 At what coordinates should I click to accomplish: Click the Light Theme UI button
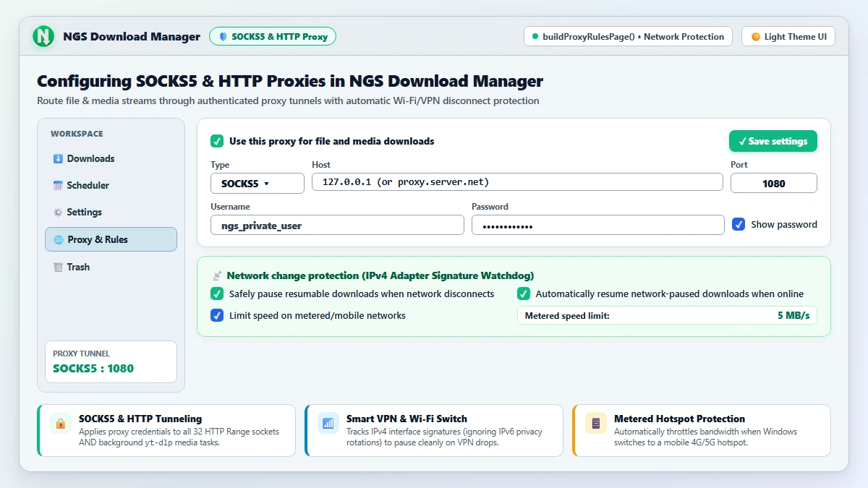788,36
